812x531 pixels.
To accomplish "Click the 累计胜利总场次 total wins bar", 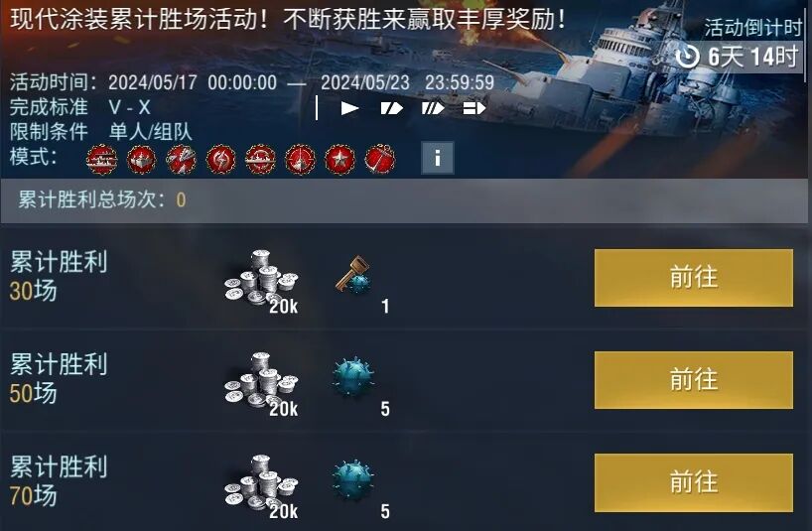I will point(404,200).
